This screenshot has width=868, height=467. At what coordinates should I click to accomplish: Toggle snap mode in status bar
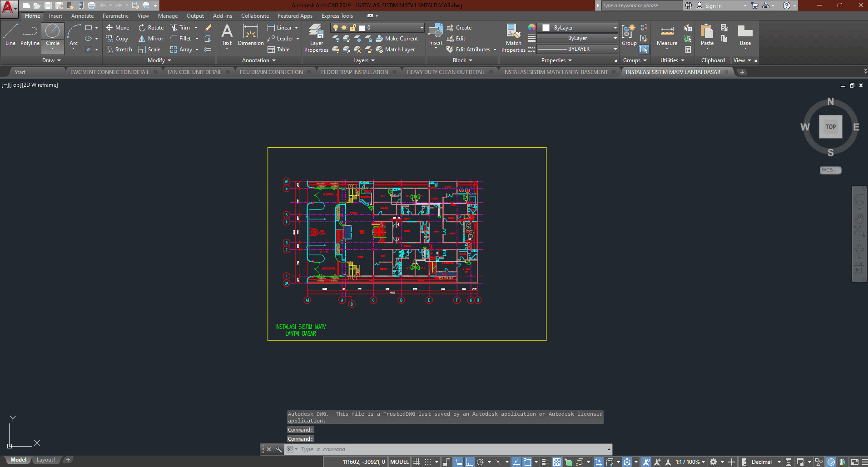(x=428, y=462)
